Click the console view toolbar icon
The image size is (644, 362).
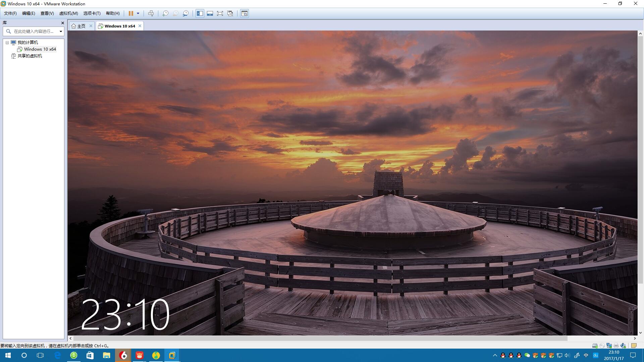(x=245, y=13)
